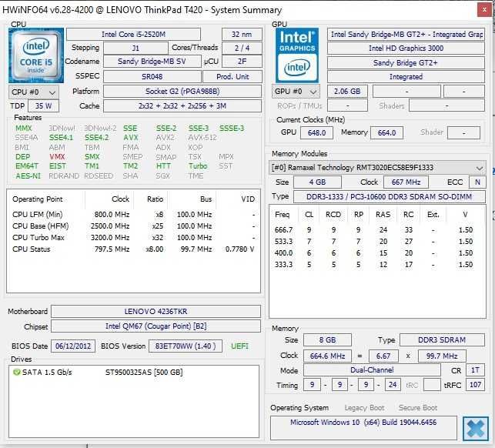Click the total memory size 8 GB field
Screen dimensions: 495x448
(327, 340)
